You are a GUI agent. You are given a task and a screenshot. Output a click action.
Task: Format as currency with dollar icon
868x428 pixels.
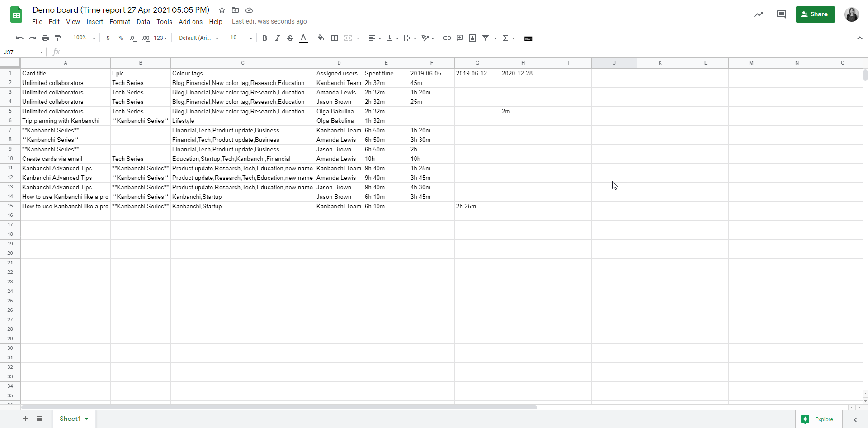click(108, 38)
